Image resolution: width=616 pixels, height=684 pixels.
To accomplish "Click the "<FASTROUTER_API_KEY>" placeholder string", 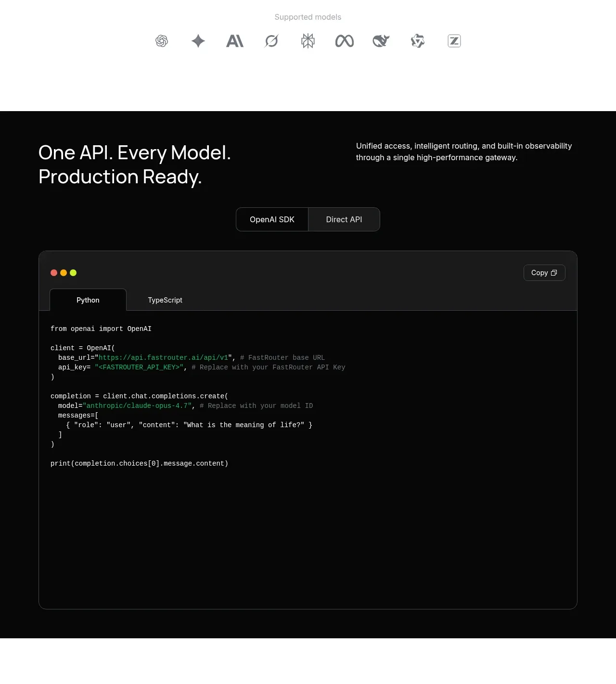I will (x=139, y=367).
